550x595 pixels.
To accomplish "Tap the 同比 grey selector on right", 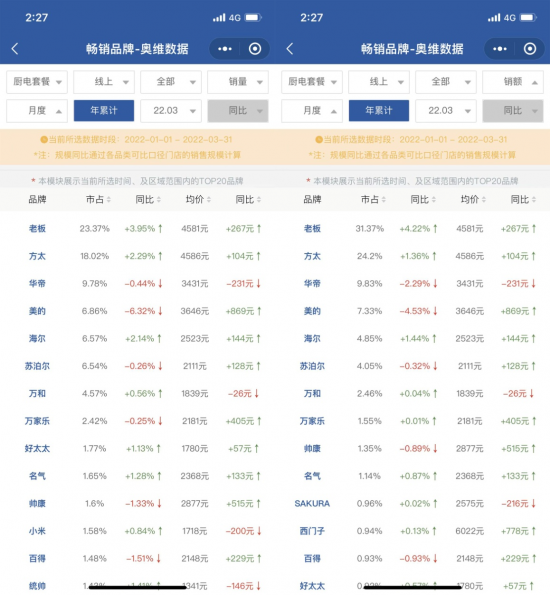I will point(513,110).
